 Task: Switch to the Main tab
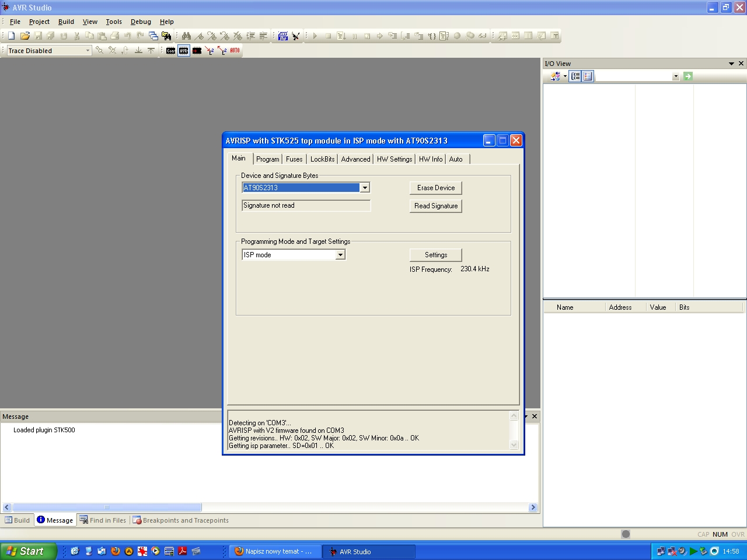click(x=239, y=158)
